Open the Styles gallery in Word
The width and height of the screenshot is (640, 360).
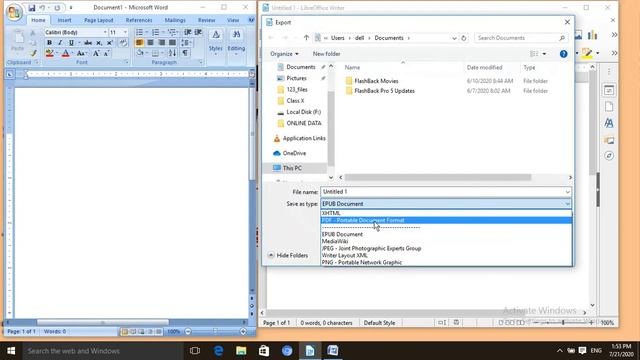click(216, 42)
